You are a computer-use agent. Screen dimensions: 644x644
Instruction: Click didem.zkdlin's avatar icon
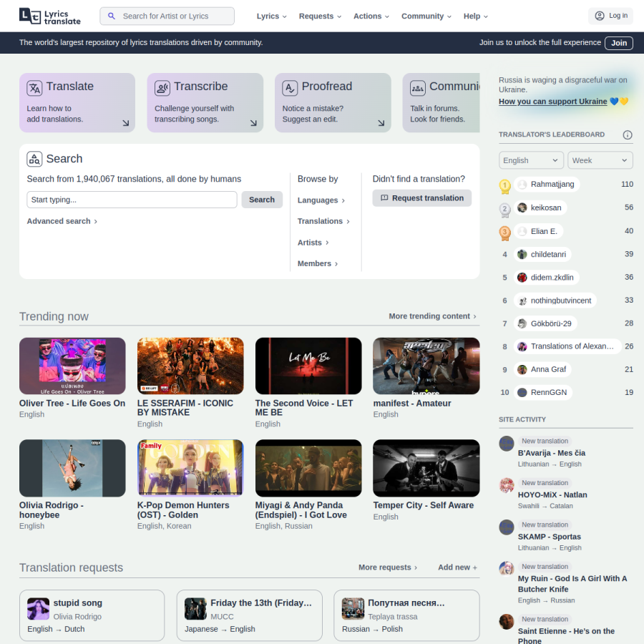(522, 278)
